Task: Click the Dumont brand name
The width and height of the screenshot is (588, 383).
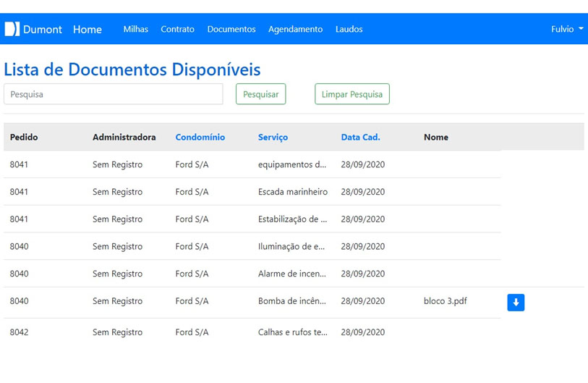Action: [43, 29]
